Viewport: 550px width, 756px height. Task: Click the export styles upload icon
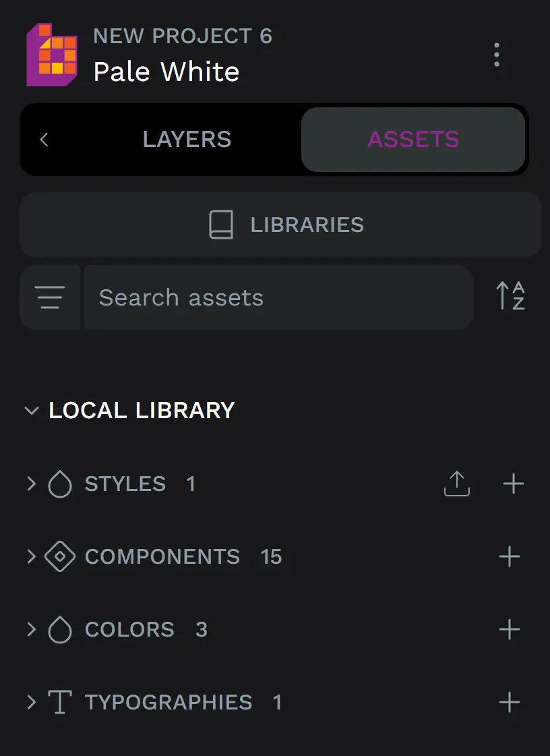(457, 484)
